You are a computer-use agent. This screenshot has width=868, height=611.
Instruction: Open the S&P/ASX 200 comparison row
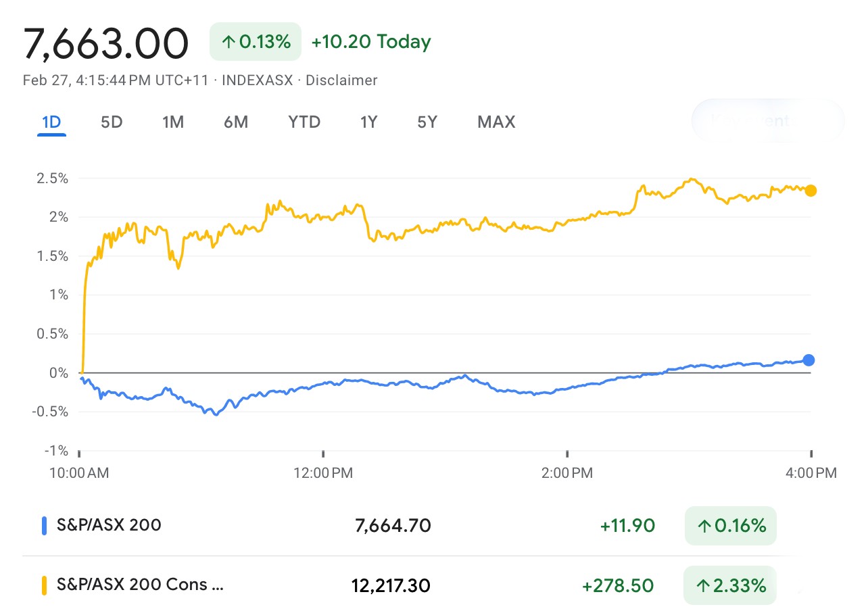pyautogui.click(x=108, y=525)
